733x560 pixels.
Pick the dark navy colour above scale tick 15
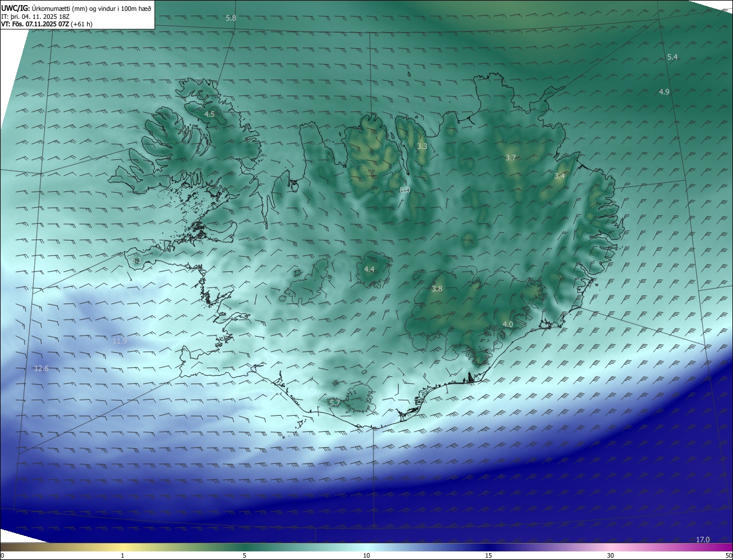488,547
